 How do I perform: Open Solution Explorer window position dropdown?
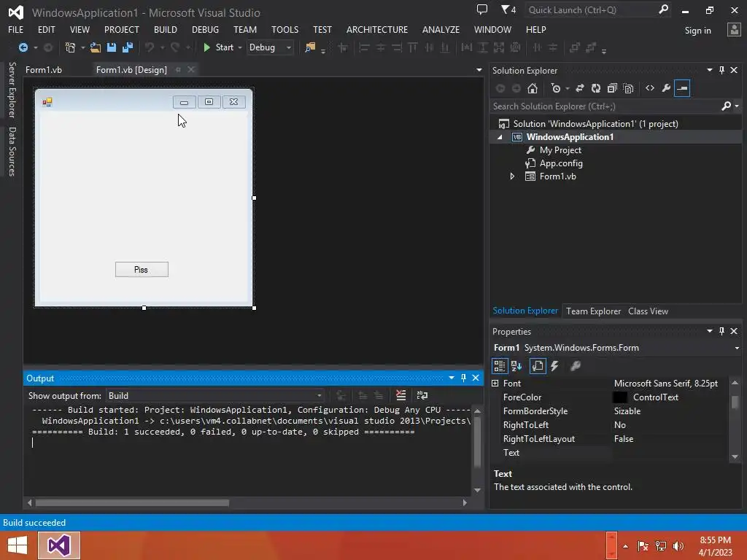coord(709,70)
